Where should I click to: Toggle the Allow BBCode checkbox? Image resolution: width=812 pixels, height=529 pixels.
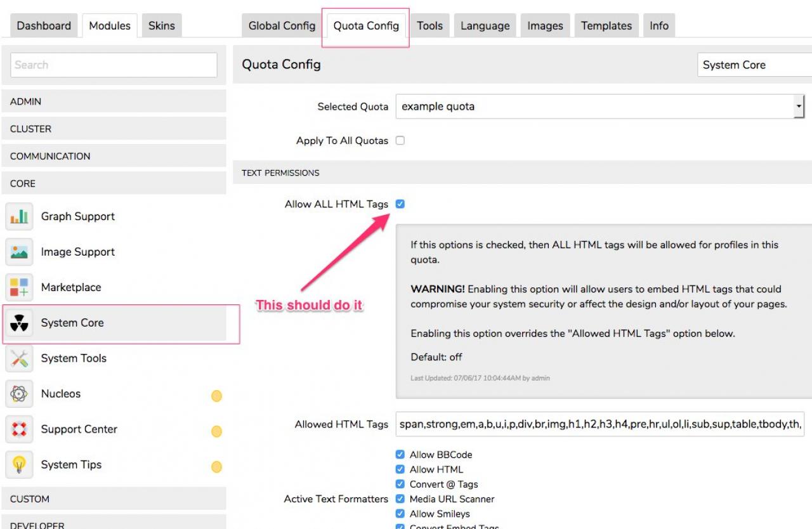(x=400, y=455)
